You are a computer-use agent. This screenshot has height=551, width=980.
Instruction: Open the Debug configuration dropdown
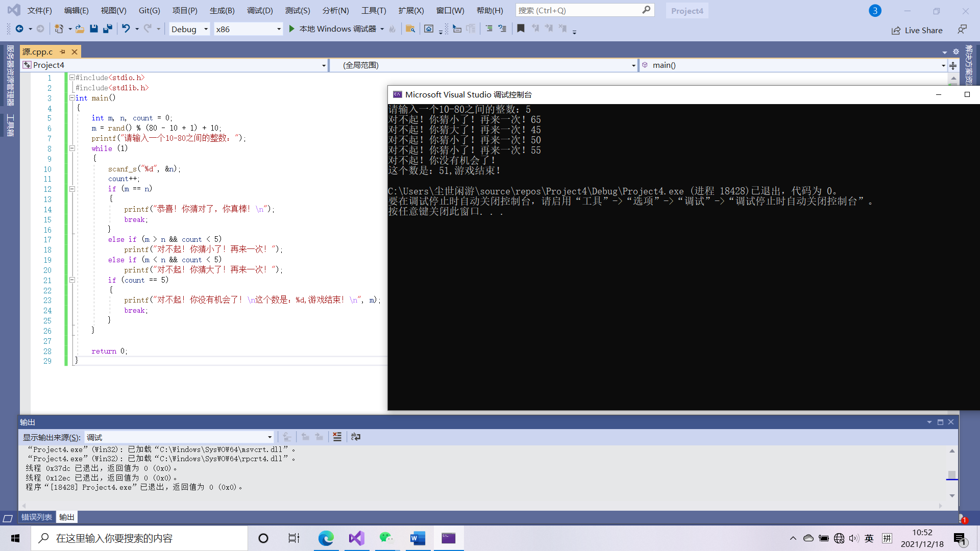205,29
